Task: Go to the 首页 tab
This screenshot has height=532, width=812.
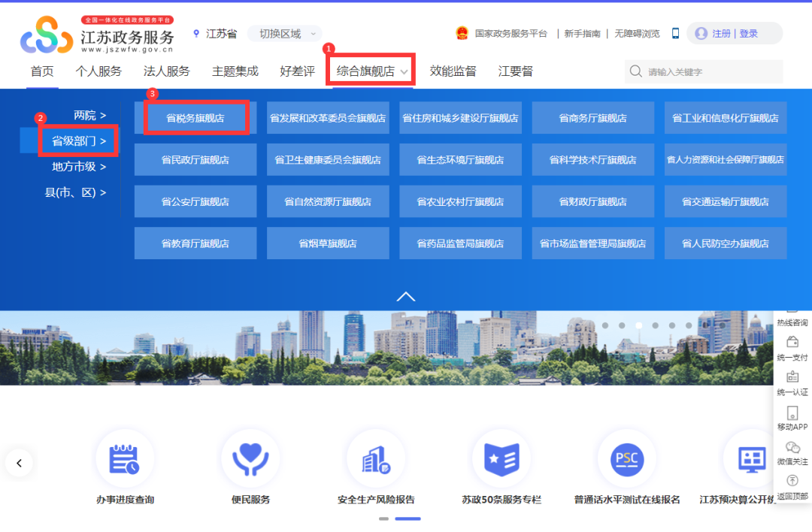Action: [42, 71]
